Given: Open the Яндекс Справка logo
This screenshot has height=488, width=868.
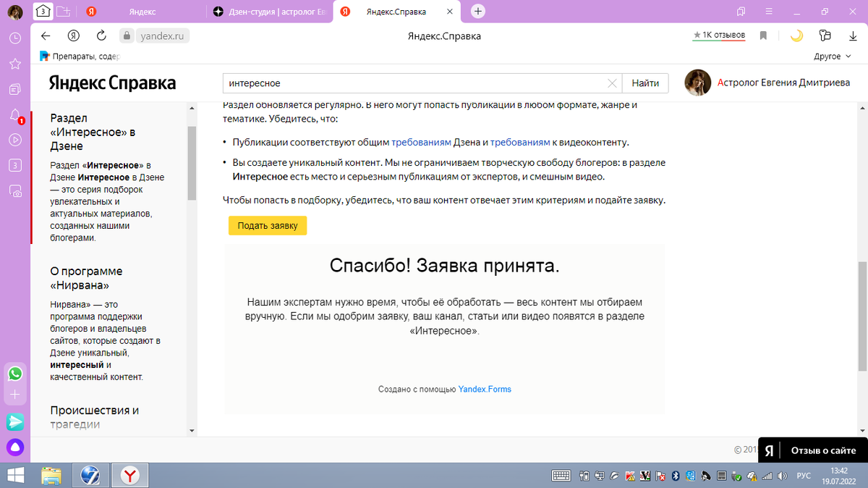Looking at the screenshot, I should pos(112,83).
